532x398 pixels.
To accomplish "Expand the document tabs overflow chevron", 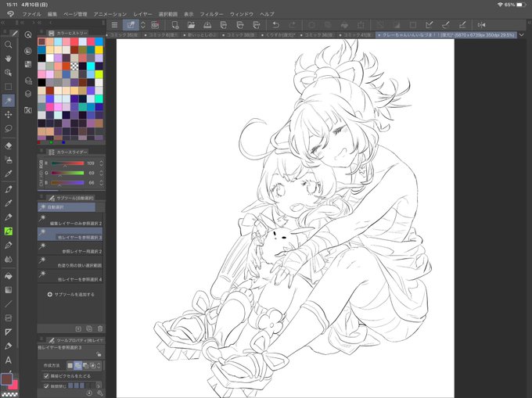I will point(522,34).
